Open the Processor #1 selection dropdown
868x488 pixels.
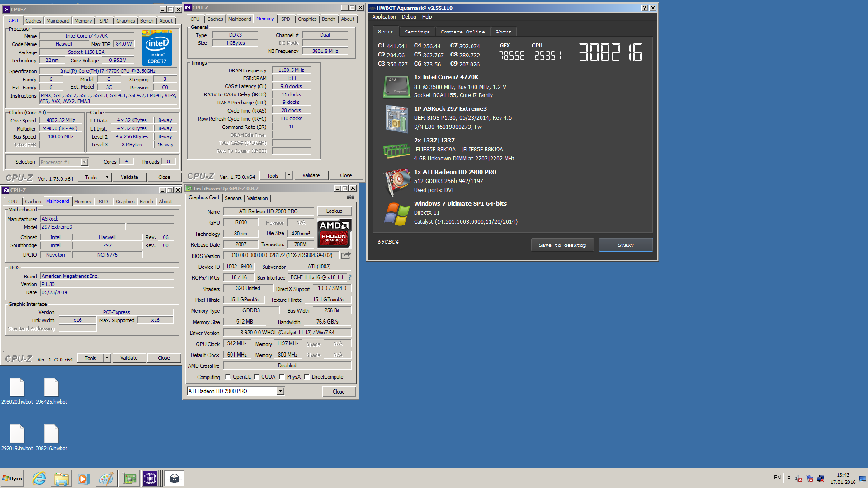pyautogui.click(x=84, y=162)
